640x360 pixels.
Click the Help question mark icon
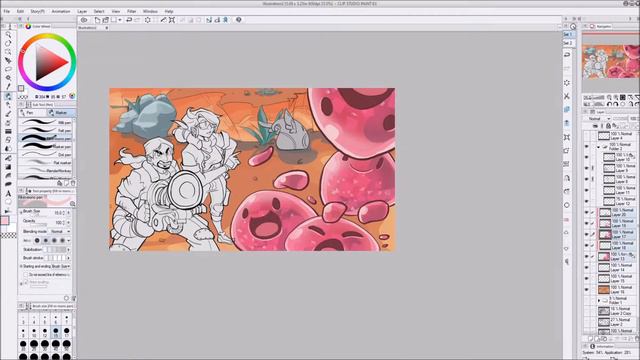[x=239, y=20]
